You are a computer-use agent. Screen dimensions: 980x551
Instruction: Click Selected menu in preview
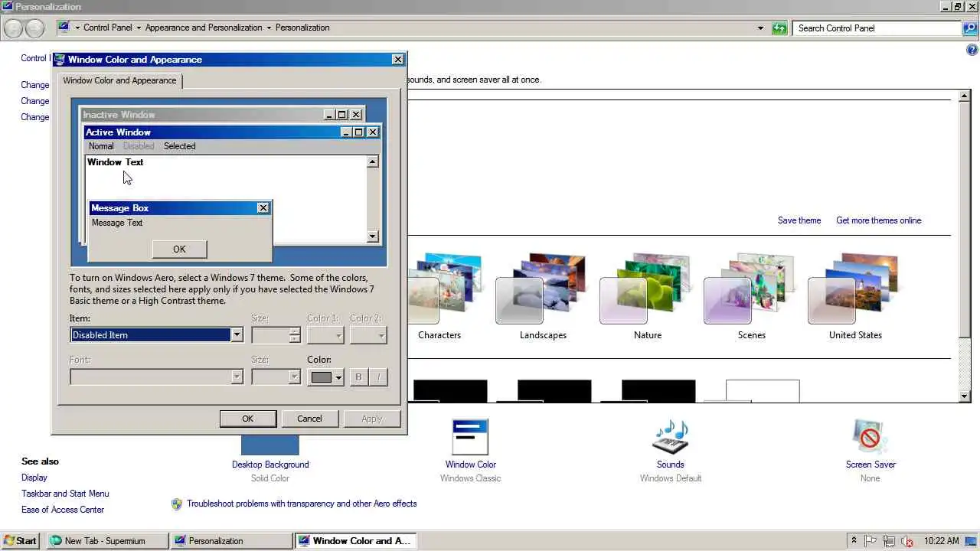(180, 146)
